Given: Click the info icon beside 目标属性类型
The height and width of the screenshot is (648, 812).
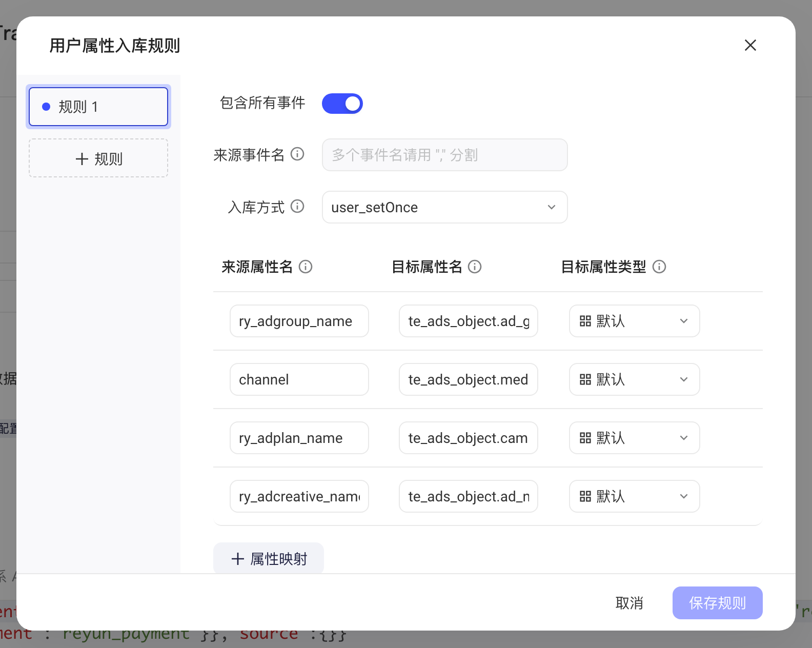Looking at the screenshot, I should point(659,267).
